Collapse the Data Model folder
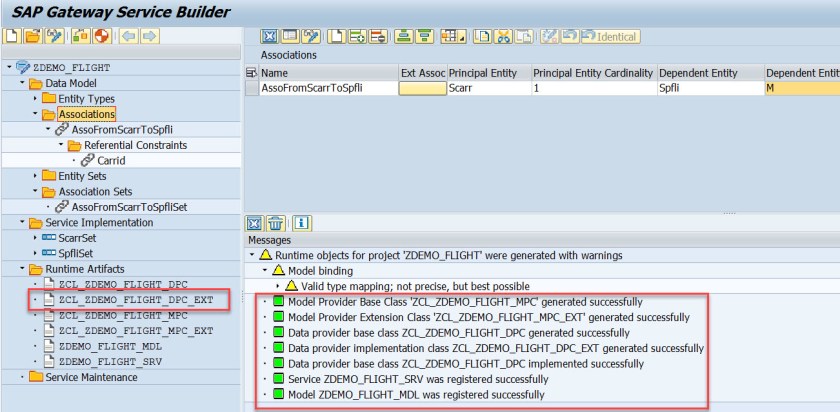 pyautogui.click(x=22, y=84)
